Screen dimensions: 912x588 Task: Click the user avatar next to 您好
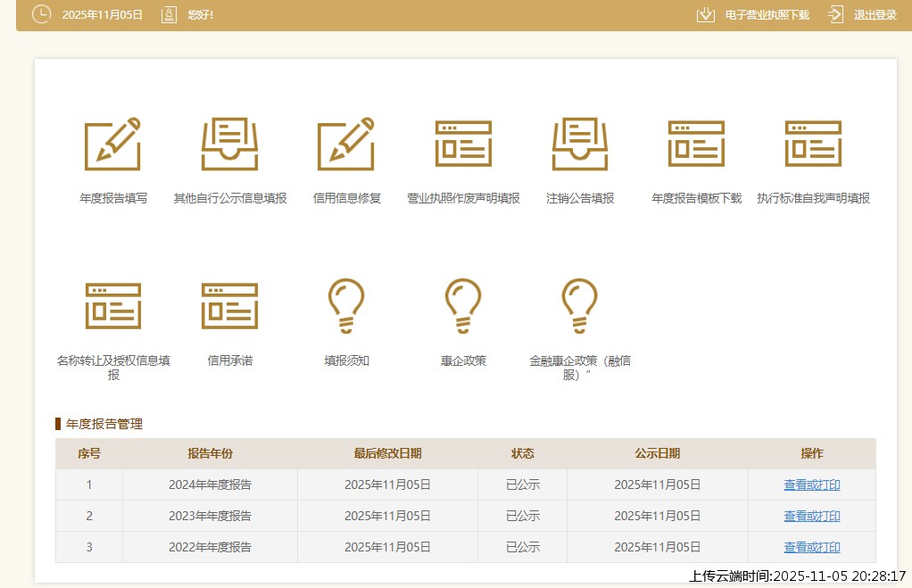169,13
